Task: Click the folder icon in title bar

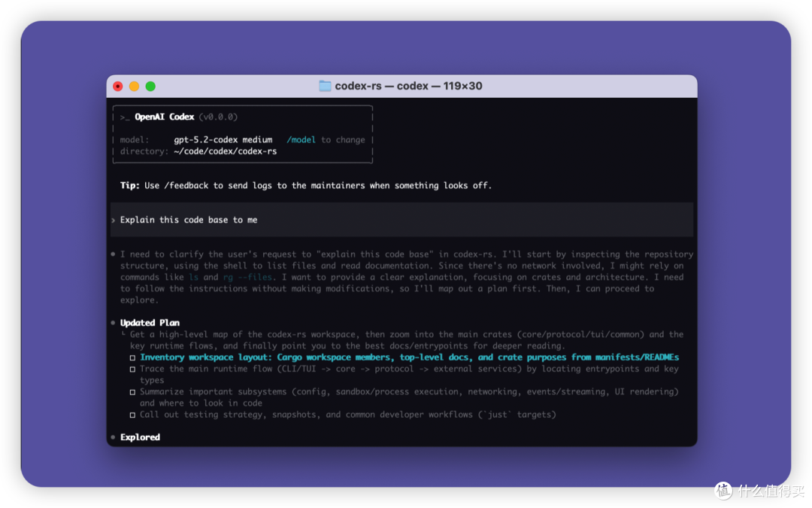Action: pos(325,86)
